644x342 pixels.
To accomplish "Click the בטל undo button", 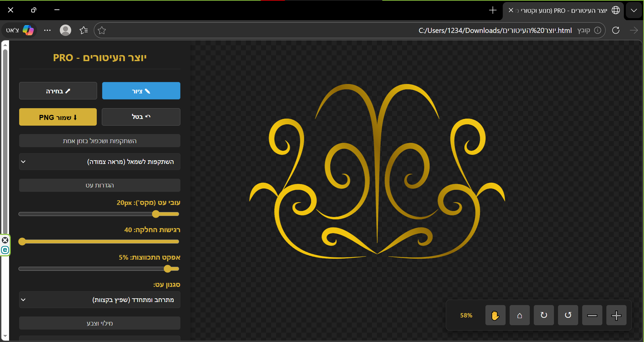I will pos(141,117).
